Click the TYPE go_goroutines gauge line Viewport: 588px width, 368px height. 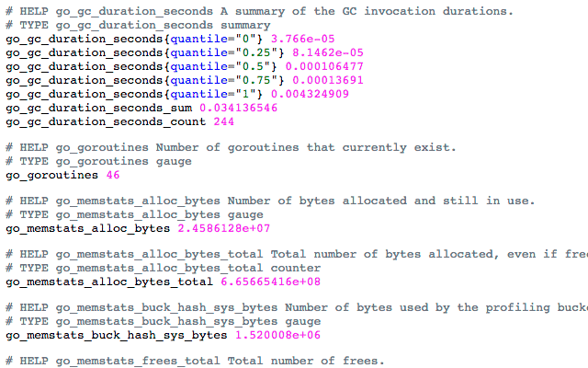[x=99, y=162]
